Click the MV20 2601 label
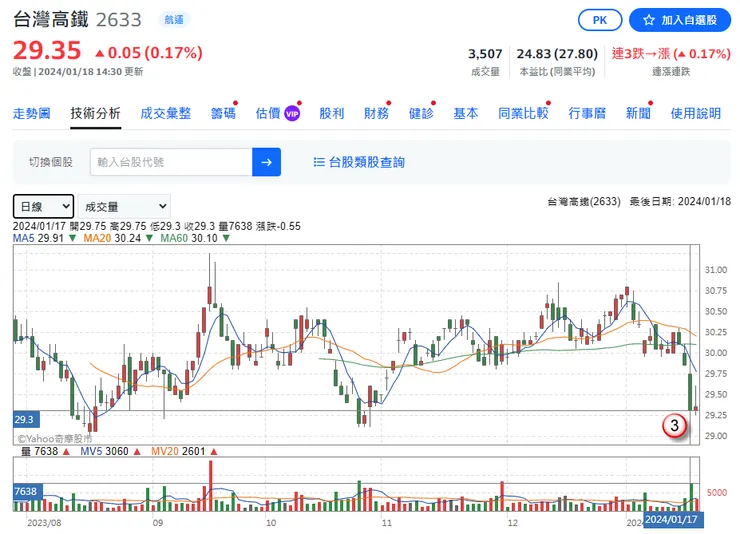The image size is (740, 534). 178,451
